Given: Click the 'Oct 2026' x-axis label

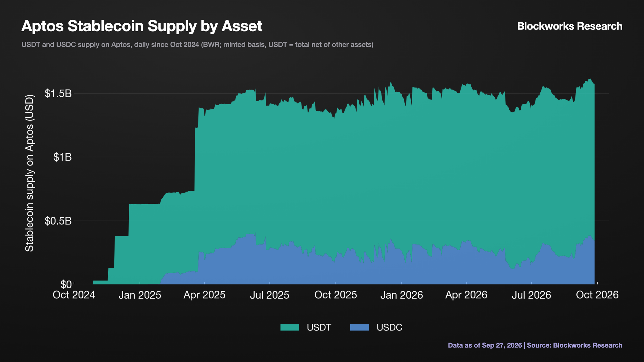Looking at the screenshot, I should [597, 295].
